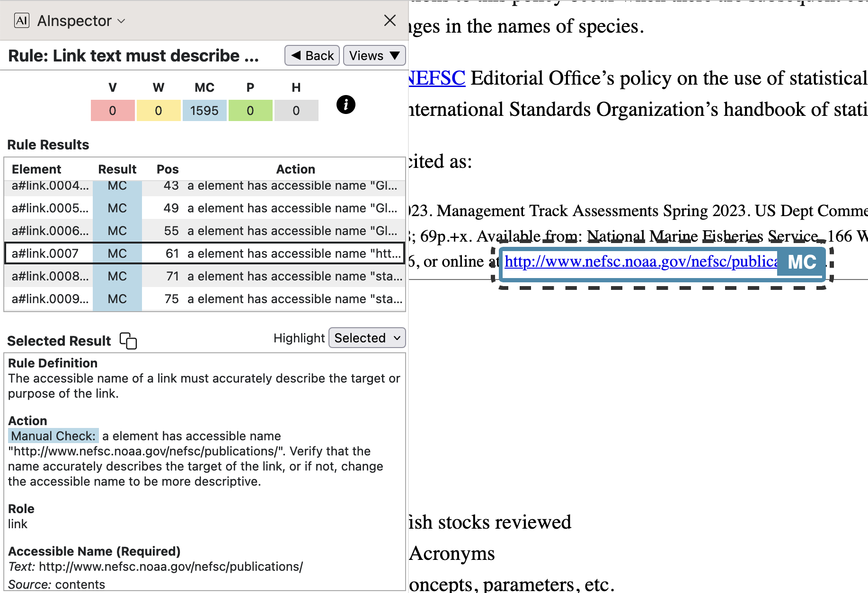This screenshot has width=868, height=593.
Task: Open the Views dropdown menu
Action: (x=374, y=56)
